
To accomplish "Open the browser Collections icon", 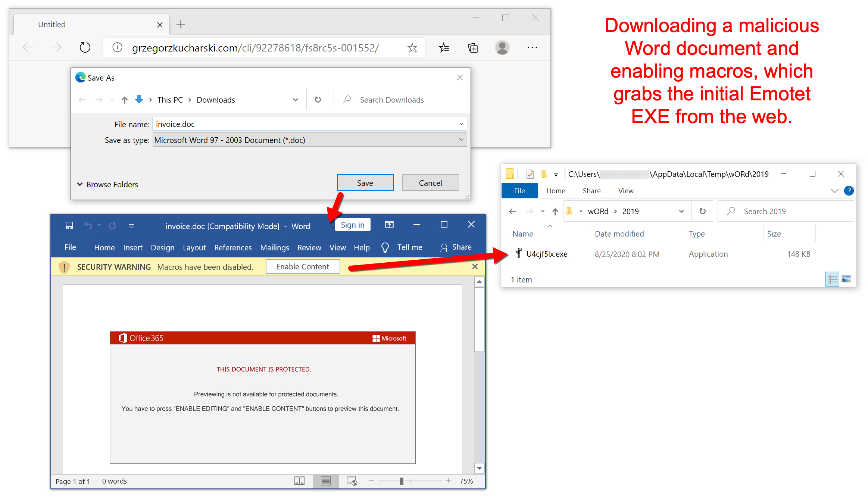I will pos(472,47).
